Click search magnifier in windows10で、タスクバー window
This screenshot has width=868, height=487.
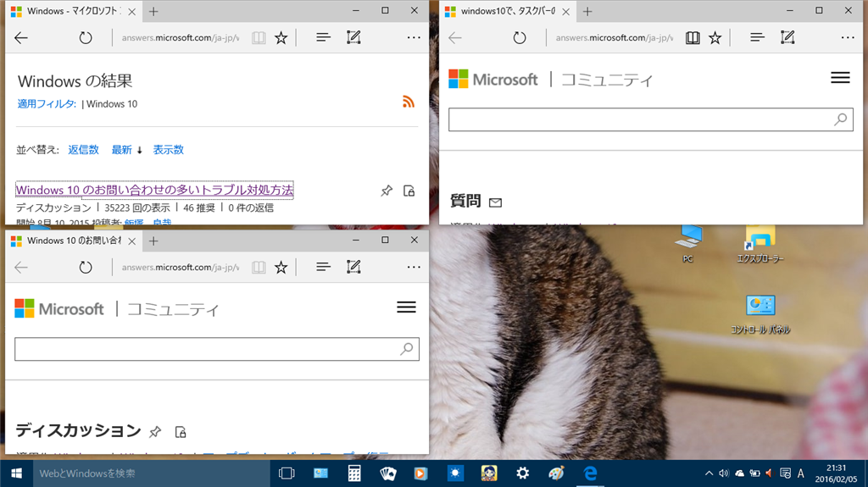(x=840, y=119)
